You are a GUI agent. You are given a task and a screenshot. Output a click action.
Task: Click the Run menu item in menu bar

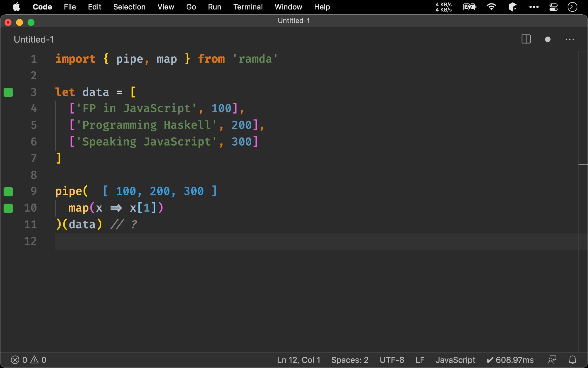point(214,6)
